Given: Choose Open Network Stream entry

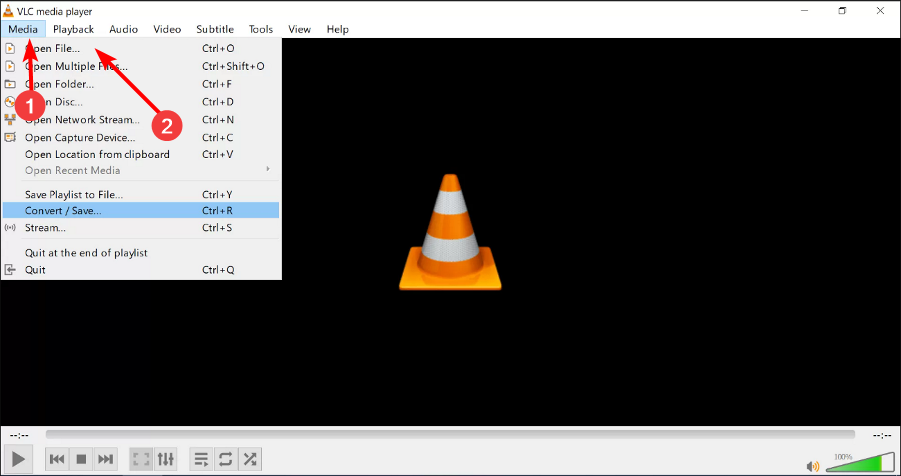Looking at the screenshot, I should pyautogui.click(x=141, y=120).
